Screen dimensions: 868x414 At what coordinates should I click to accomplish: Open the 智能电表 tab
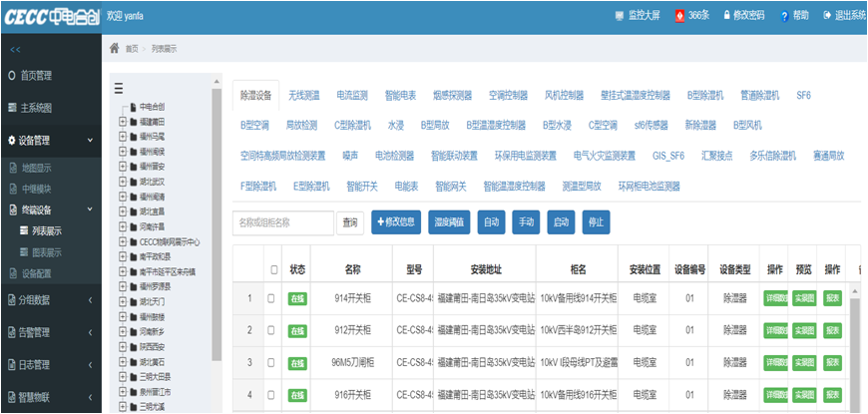tap(405, 96)
